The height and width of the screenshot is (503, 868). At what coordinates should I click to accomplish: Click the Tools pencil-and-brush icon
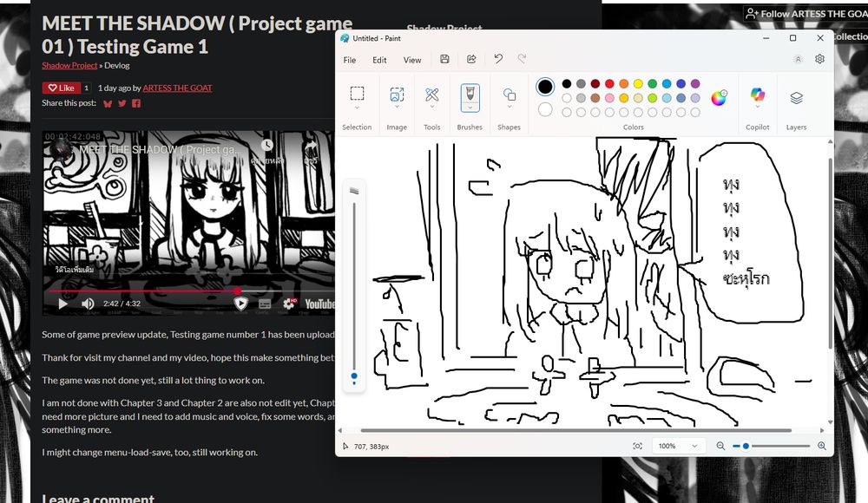pyautogui.click(x=431, y=94)
